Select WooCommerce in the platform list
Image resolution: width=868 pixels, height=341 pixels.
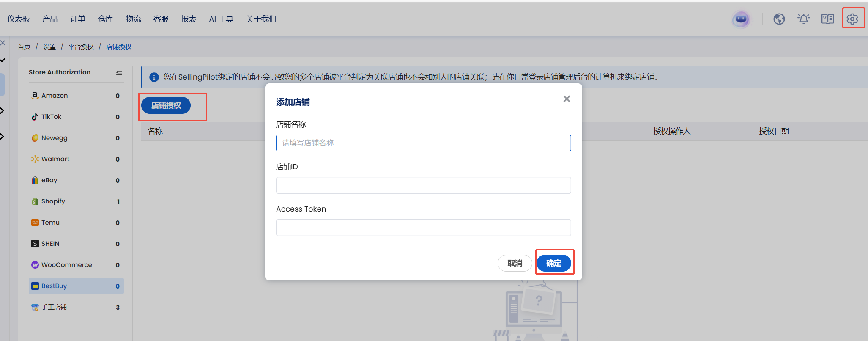point(76,265)
